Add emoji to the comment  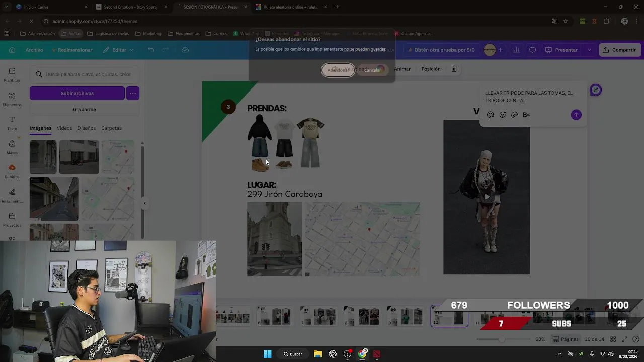(x=503, y=115)
